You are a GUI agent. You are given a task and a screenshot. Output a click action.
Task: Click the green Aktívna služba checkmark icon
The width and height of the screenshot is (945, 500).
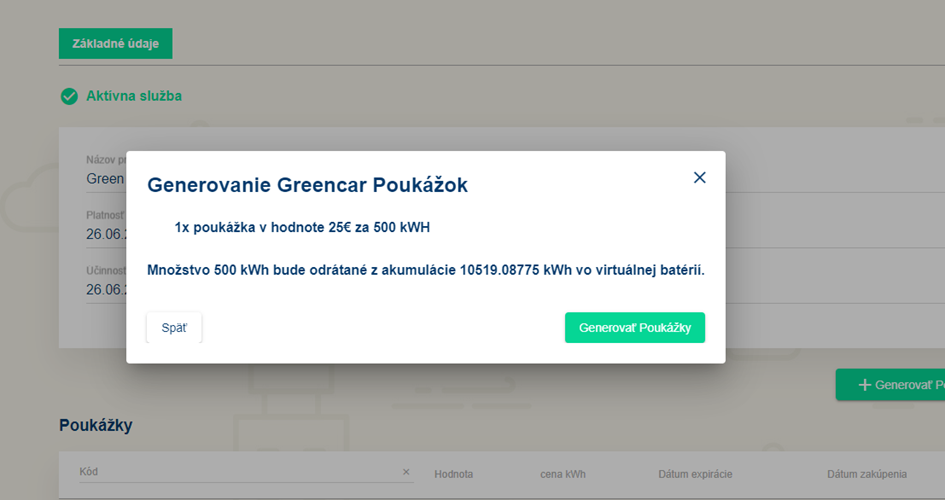[69, 96]
